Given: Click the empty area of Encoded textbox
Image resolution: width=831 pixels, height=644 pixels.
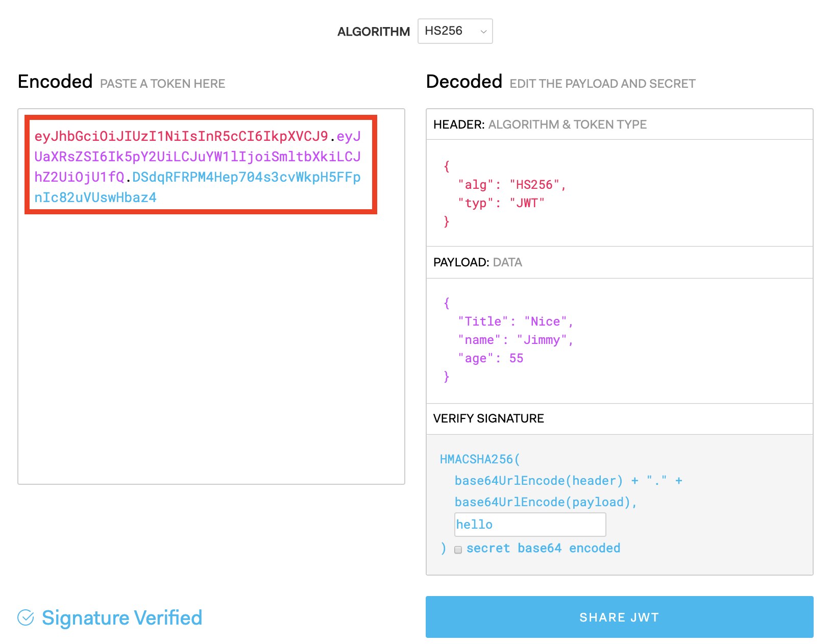Looking at the screenshot, I should click(211, 347).
